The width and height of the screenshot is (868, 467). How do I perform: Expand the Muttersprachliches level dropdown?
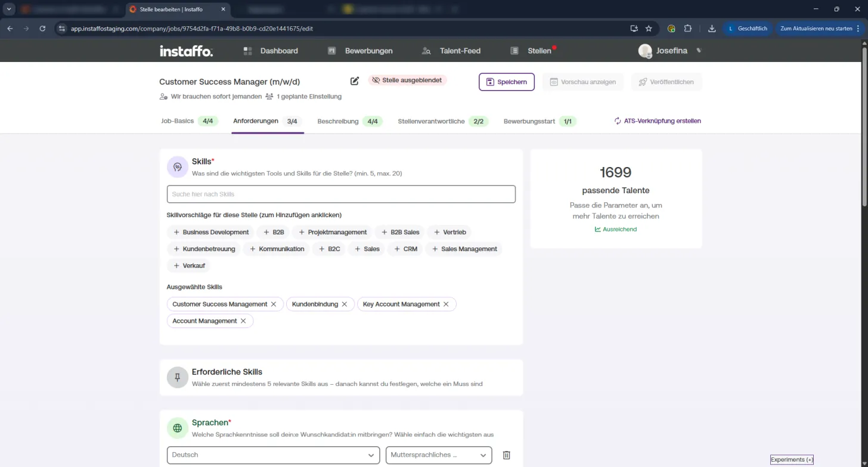pyautogui.click(x=439, y=455)
